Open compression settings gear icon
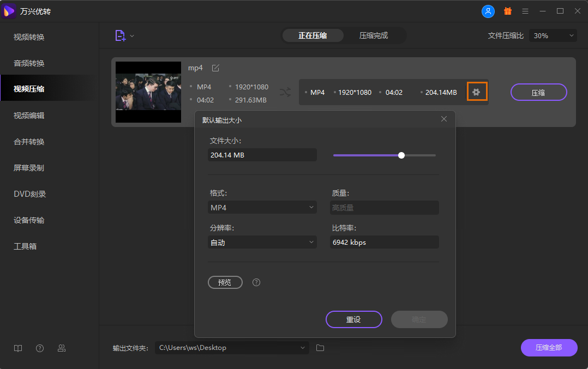 coord(476,92)
